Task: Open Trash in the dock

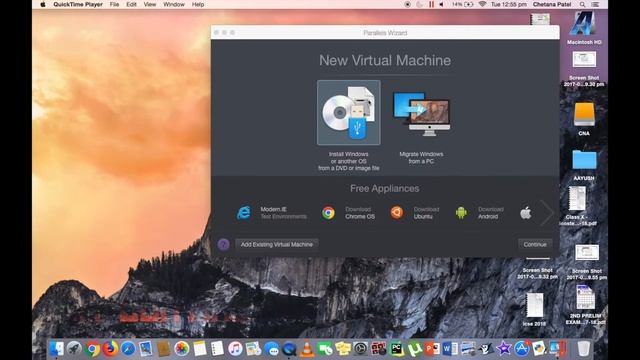Action: (584, 349)
